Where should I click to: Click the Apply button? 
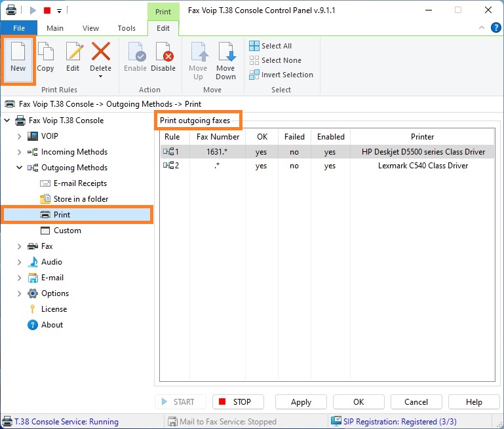tap(301, 402)
